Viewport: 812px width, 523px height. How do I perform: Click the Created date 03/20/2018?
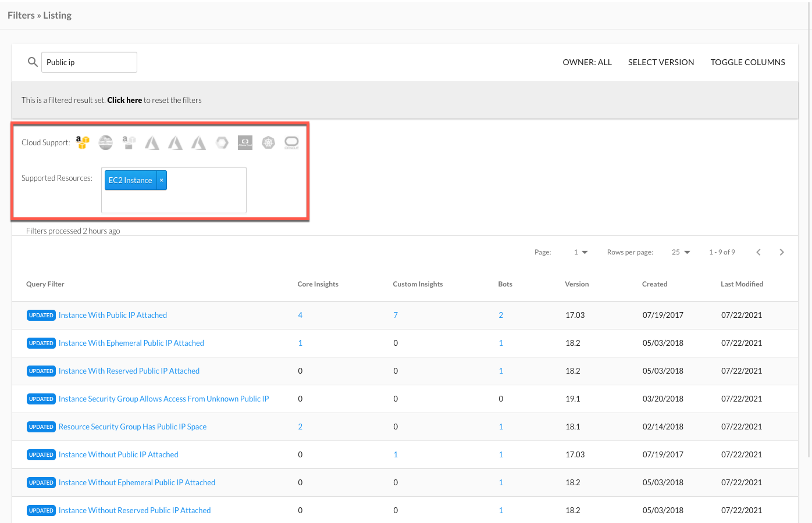(663, 399)
